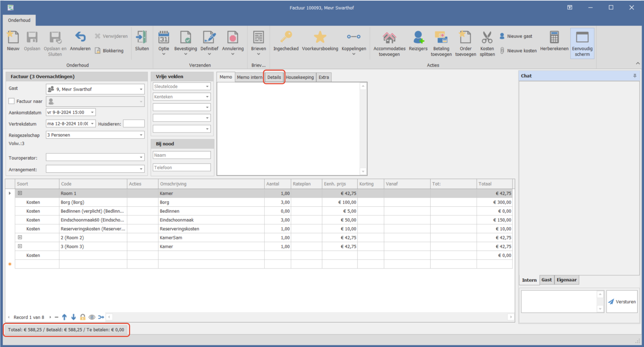Screen dimensions: 644x347
Task: Toggle the eye icon in record navigator
Action: [92, 317]
